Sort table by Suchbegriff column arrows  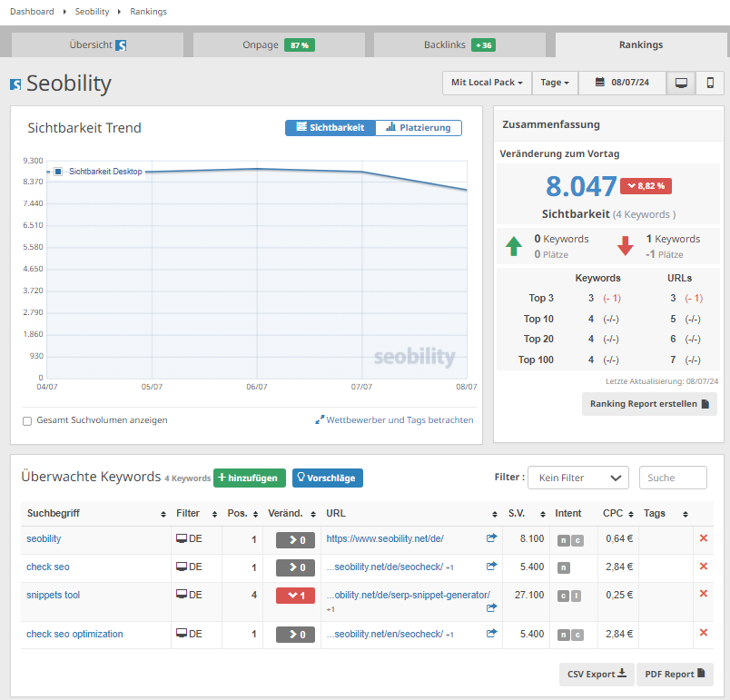[x=163, y=514]
